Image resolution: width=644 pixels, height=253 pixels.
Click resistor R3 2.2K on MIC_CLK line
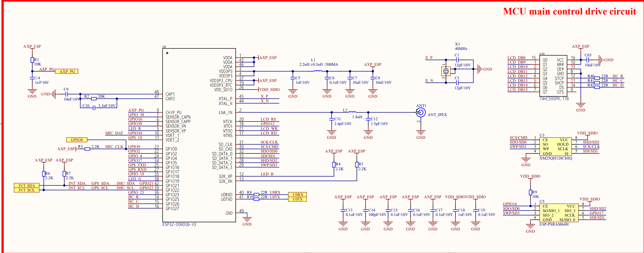[87, 149]
